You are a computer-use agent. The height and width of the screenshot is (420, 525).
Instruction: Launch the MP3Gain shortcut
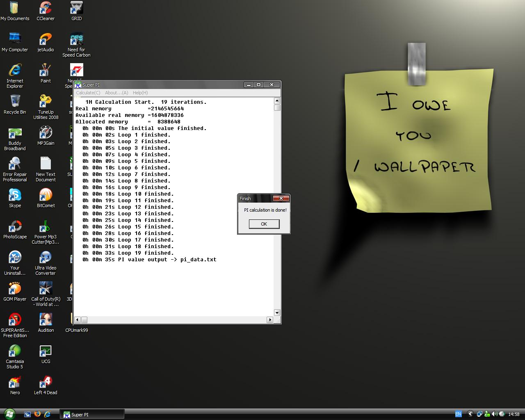(x=46, y=136)
